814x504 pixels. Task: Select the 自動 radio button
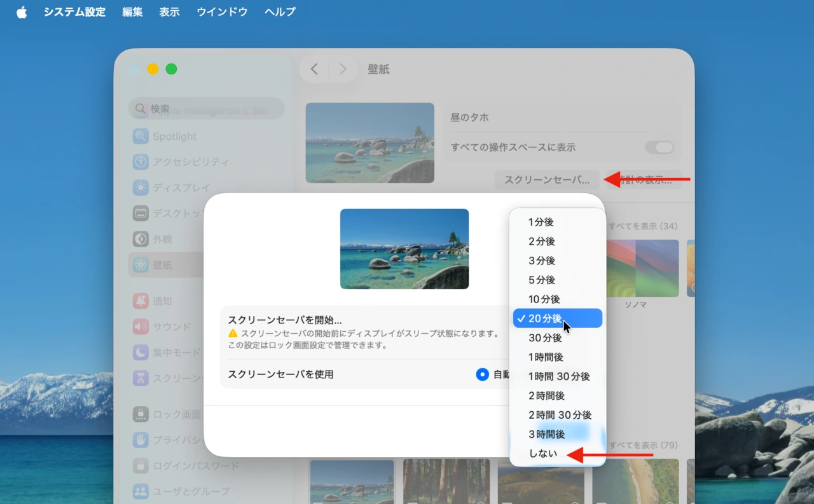pyautogui.click(x=482, y=375)
